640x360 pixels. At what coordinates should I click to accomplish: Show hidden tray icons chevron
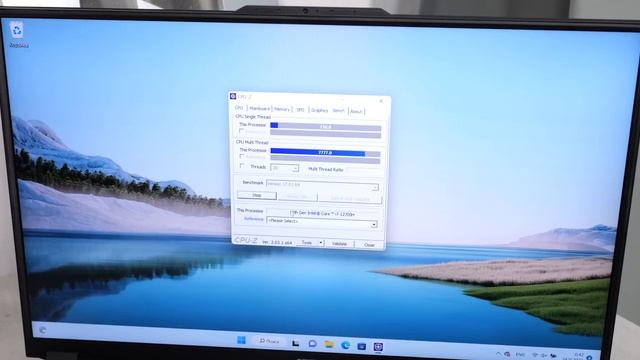point(498,353)
